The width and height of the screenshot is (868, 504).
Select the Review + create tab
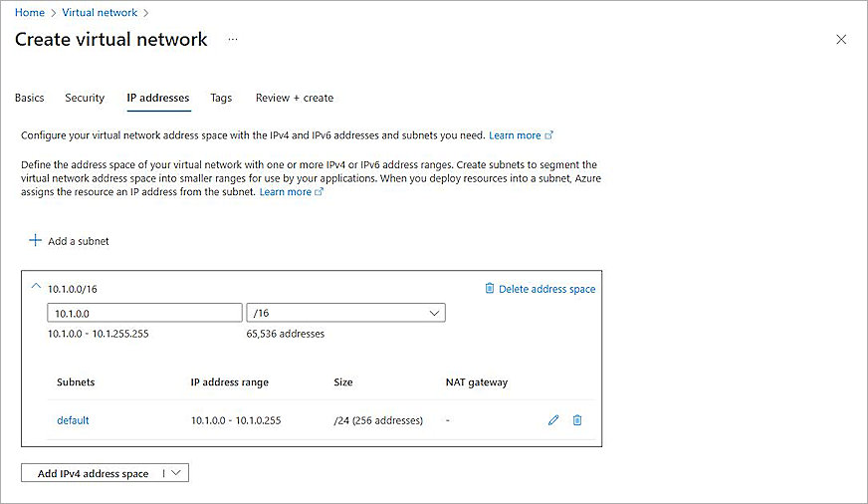point(295,98)
